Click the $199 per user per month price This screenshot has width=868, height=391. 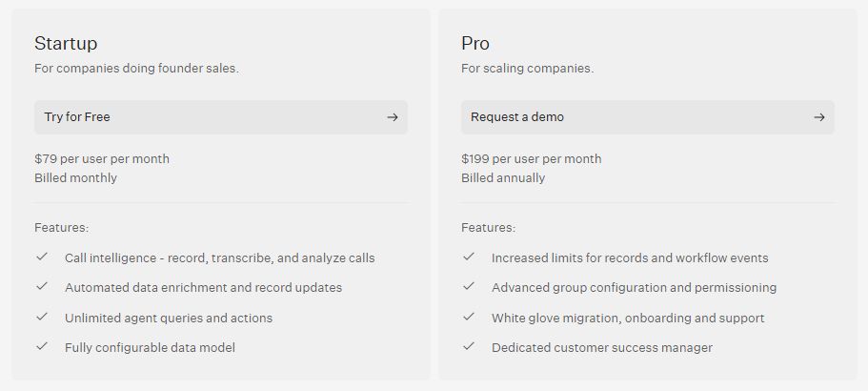532,158
